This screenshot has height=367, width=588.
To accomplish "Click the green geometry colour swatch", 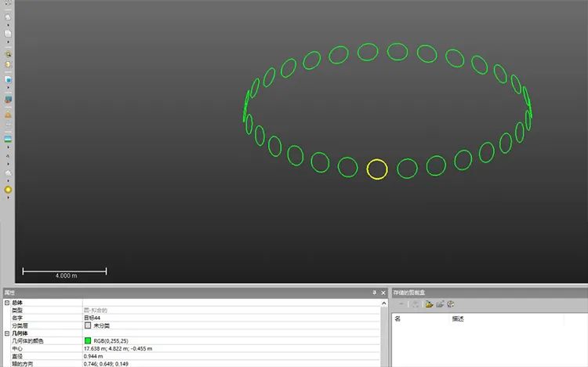I will pyautogui.click(x=88, y=341).
